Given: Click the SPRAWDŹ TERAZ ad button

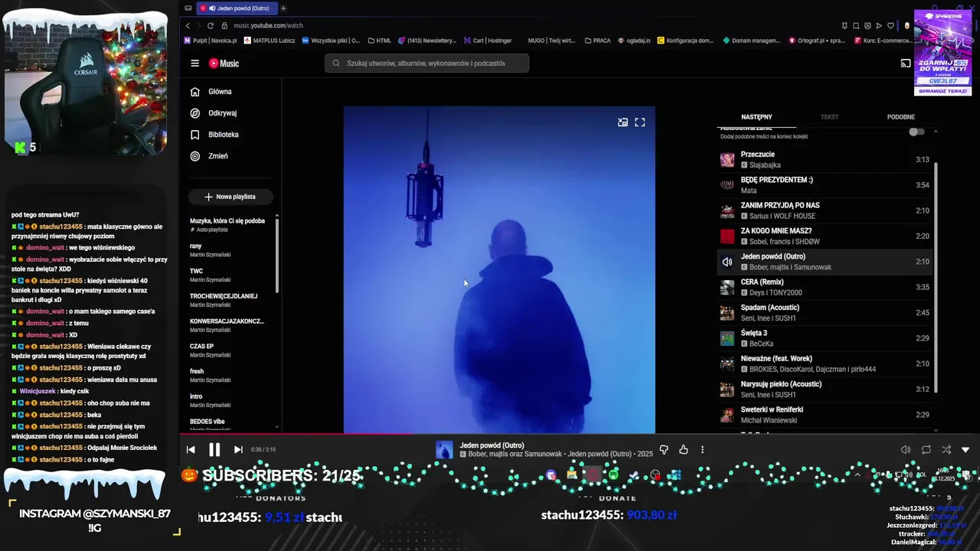Looking at the screenshot, I should [x=942, y=91].
